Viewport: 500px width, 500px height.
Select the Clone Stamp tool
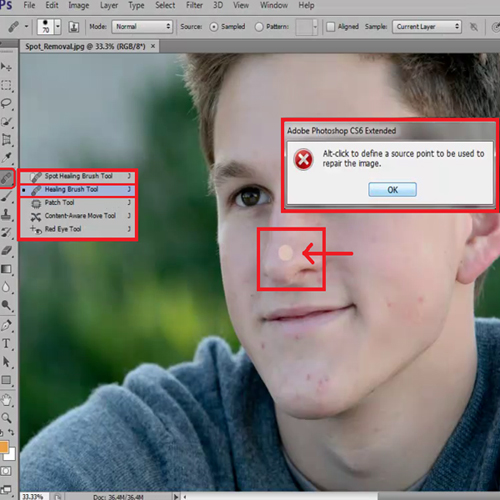pyautogui.click(x=6, y=215)
